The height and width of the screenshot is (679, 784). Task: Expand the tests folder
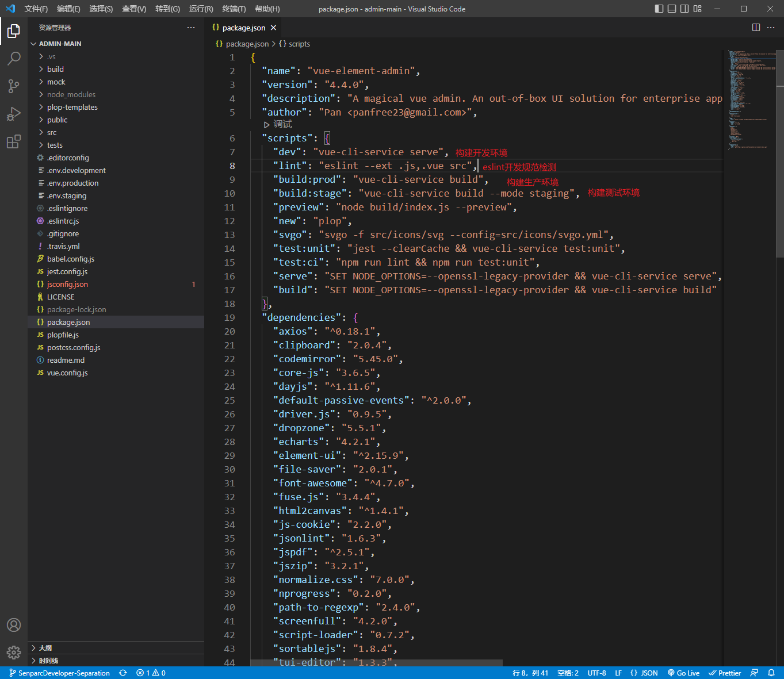[x=116, y=145]
